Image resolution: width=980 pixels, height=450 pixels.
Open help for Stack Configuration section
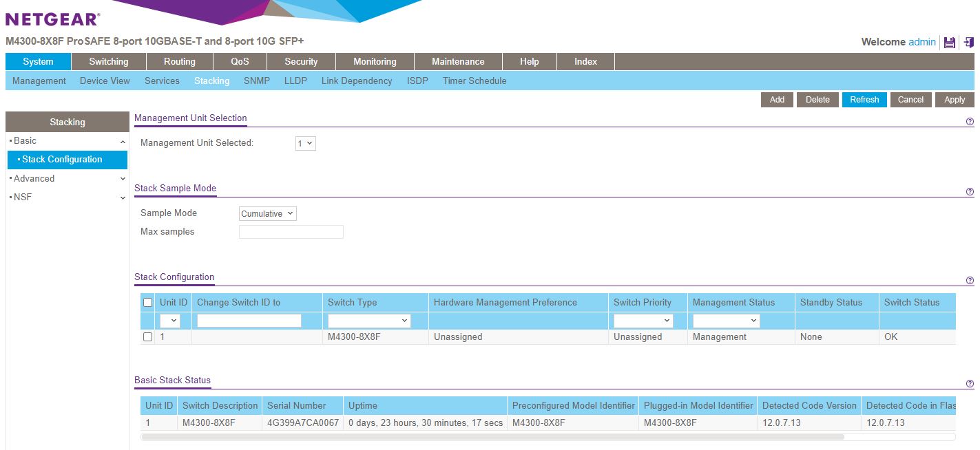970,281
